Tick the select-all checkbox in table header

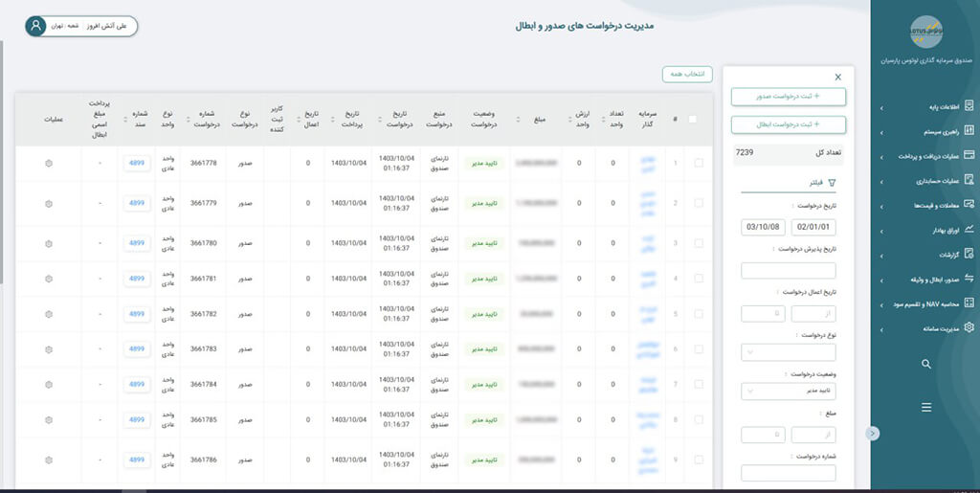click(693, 120)
